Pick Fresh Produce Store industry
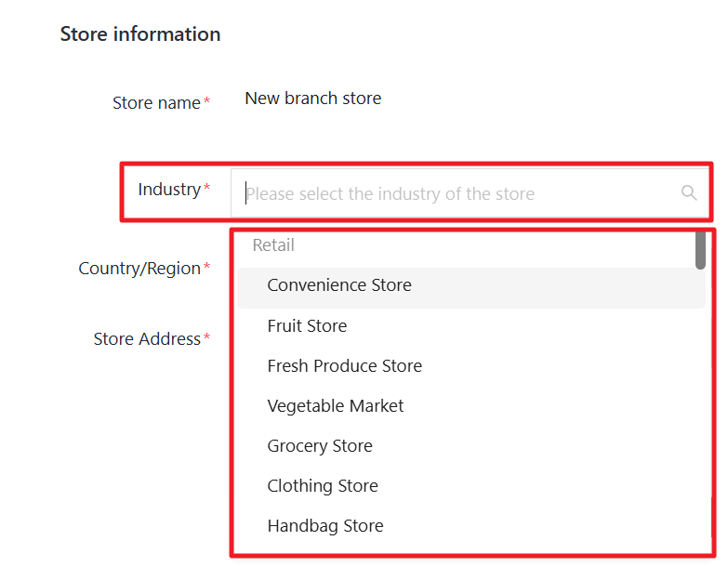Image resolution: width=728 pixels, height=567 pixels. [x=344, y=366]
